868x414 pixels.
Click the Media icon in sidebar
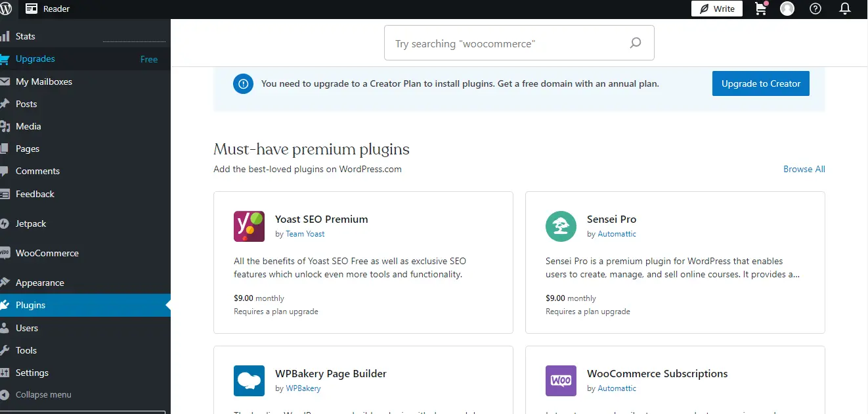click(x=4, y=126)
